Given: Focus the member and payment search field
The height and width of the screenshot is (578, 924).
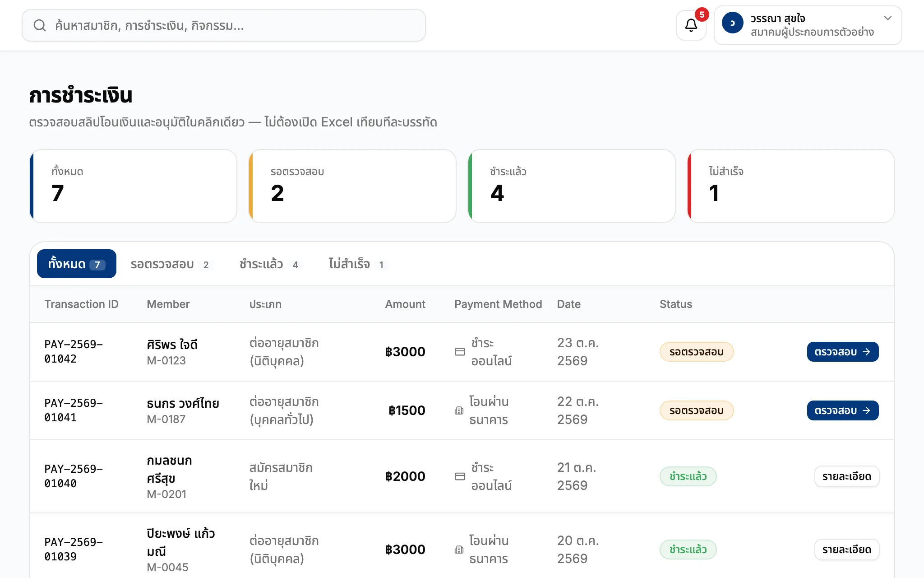Looking at the screenshot, I should [224, 25].
